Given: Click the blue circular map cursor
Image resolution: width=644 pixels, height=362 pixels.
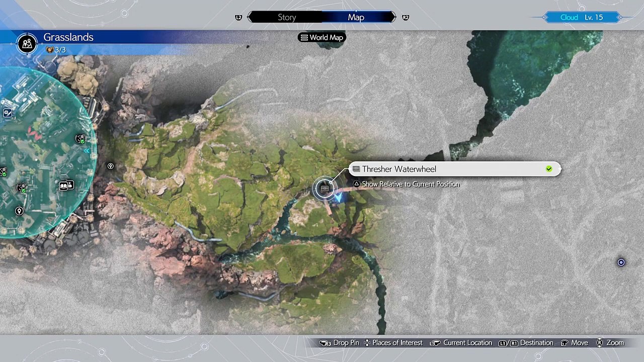Looking at the screenshot, I should click(621, 262).
